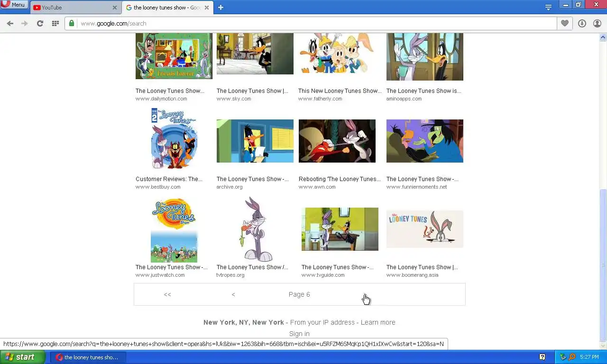The image size is (607, 364).
Task: Click the vertical scrollbar thumb
Action: (603, 265)
